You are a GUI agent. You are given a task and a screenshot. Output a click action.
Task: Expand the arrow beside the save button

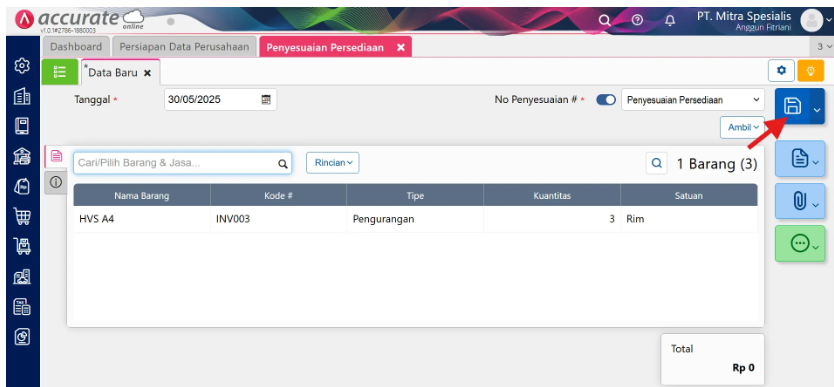(817, 107)
